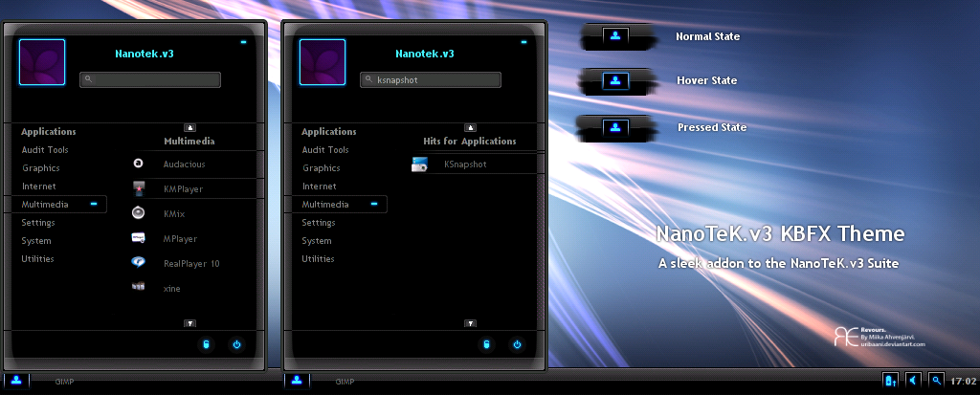Click Pressed State button sample
This screenshot has width=980, height=395.
(x=615, y=127)
